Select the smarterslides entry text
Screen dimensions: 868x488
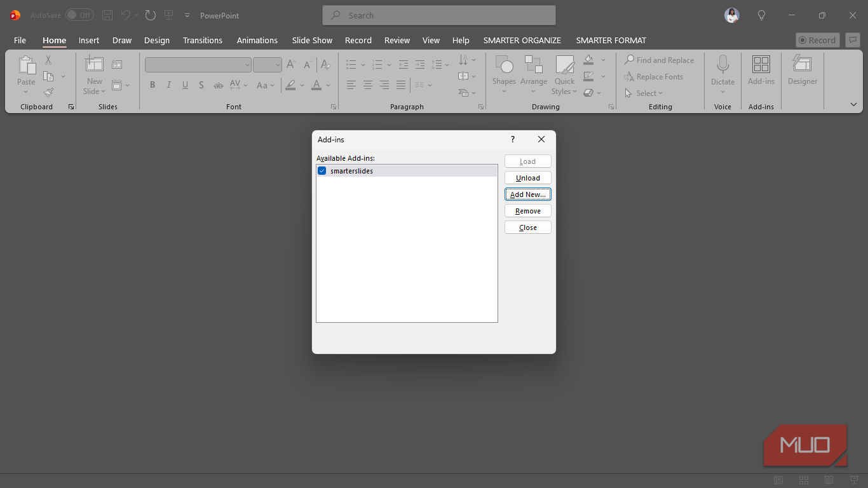point(351,171)
